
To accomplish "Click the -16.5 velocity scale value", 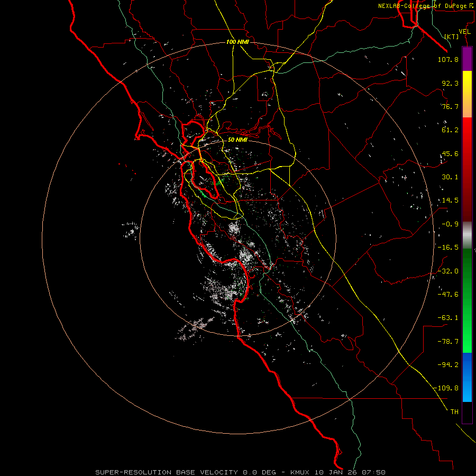I will pyautogui.click(x=448, y=248).
